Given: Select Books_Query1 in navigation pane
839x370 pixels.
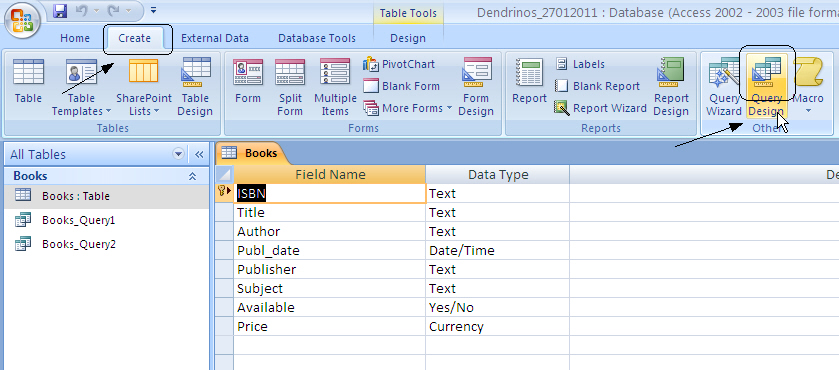Looking at the screenshot, I should [x=106, y=220].
